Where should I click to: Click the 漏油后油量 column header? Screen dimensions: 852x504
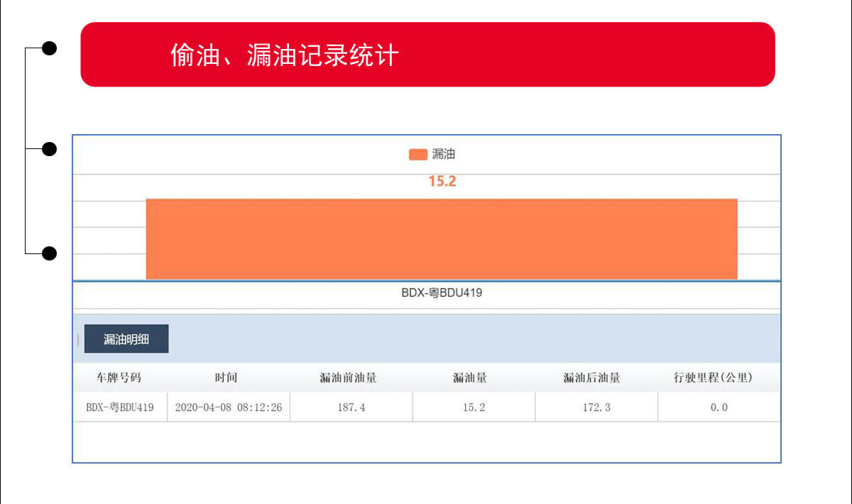pos(592,378)
